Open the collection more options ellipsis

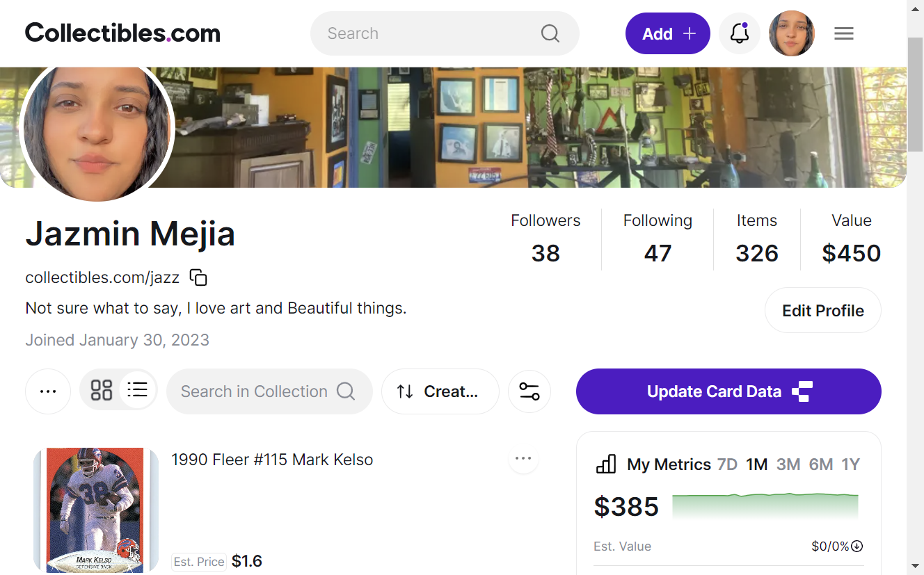point(48,391)
